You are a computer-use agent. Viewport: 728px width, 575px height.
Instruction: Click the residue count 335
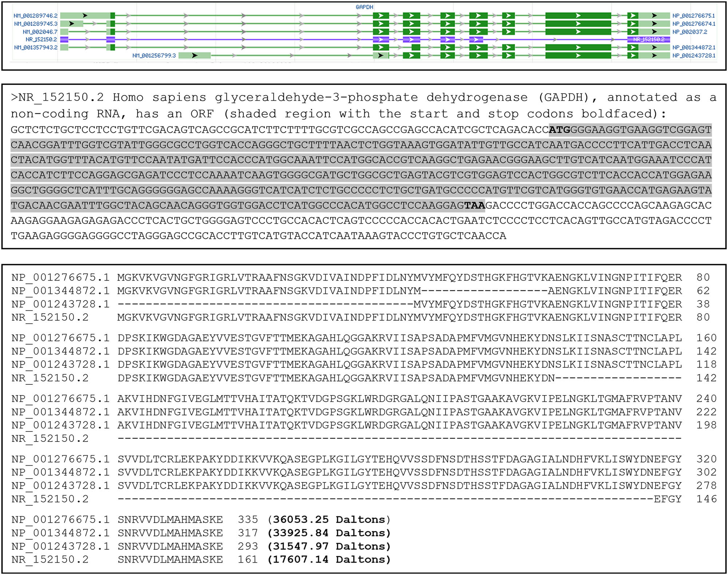(x=248, y=519)
